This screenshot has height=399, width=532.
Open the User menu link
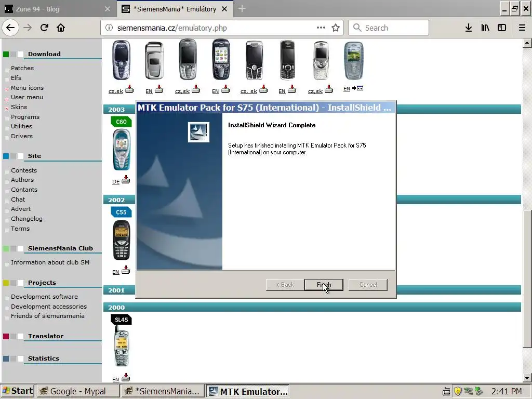(27, 97)
